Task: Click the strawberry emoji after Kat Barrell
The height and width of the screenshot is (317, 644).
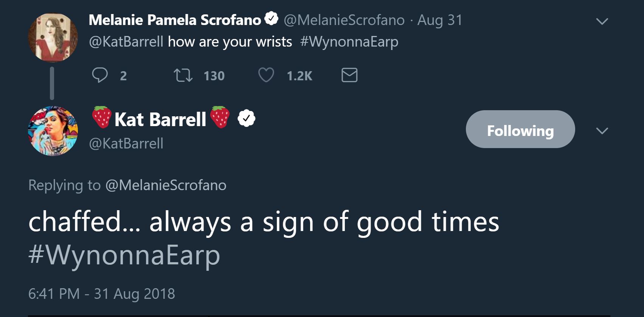Action: [220, 117]
